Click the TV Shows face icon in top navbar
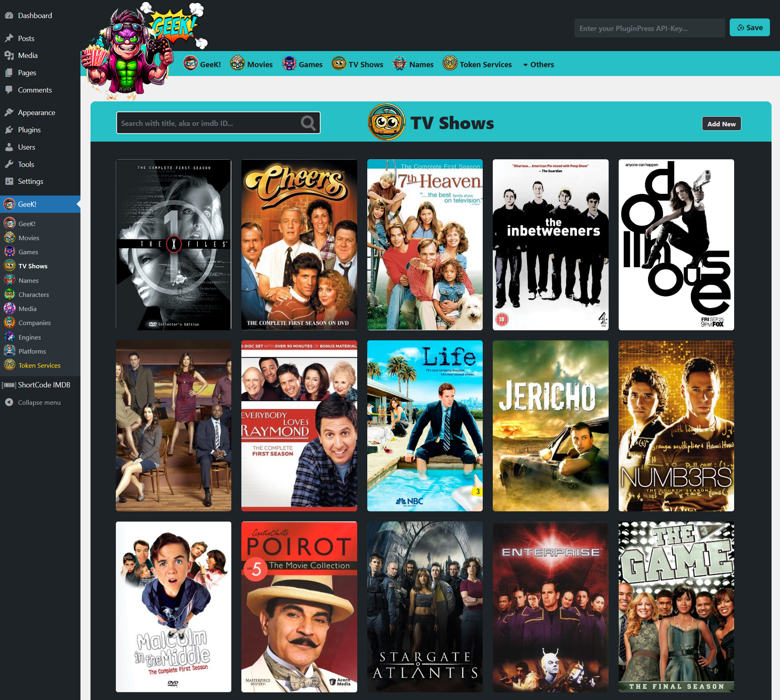 (339, 64)
